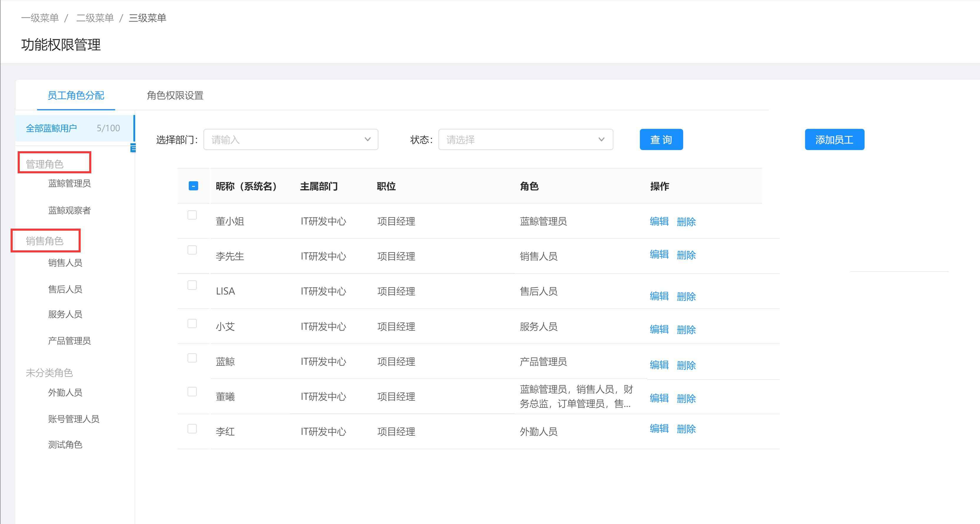Select the checkbox for 小艾
Viewport: 980px width, 524px height.
(x=192, y=323)
